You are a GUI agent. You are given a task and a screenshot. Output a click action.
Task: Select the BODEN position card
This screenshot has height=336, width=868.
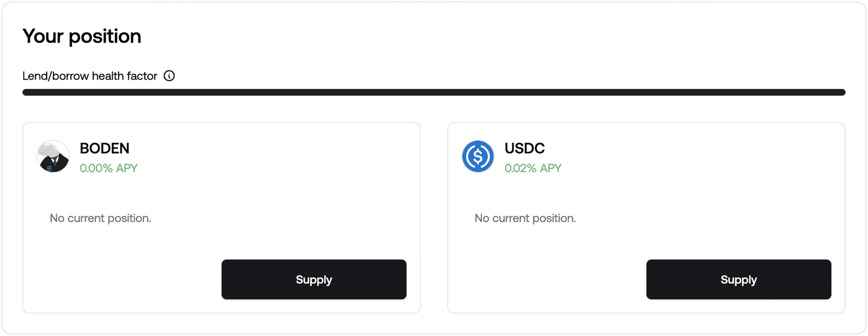click(222, 218)
